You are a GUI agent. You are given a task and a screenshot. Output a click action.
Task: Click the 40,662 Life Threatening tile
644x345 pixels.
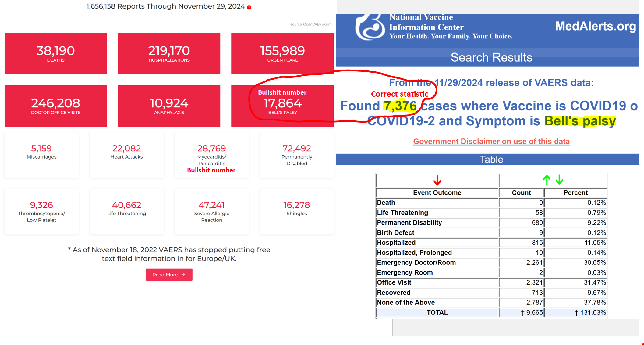(127, 212)
